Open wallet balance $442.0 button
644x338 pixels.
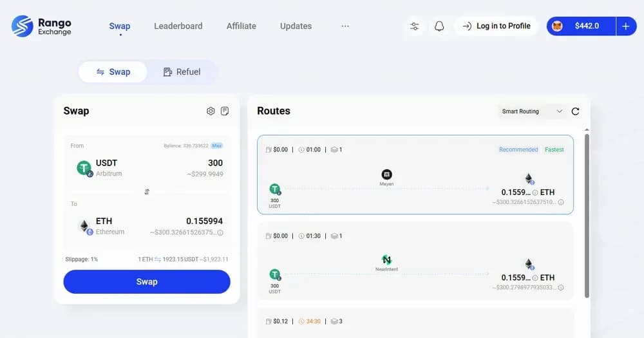(x=581, y=26)
